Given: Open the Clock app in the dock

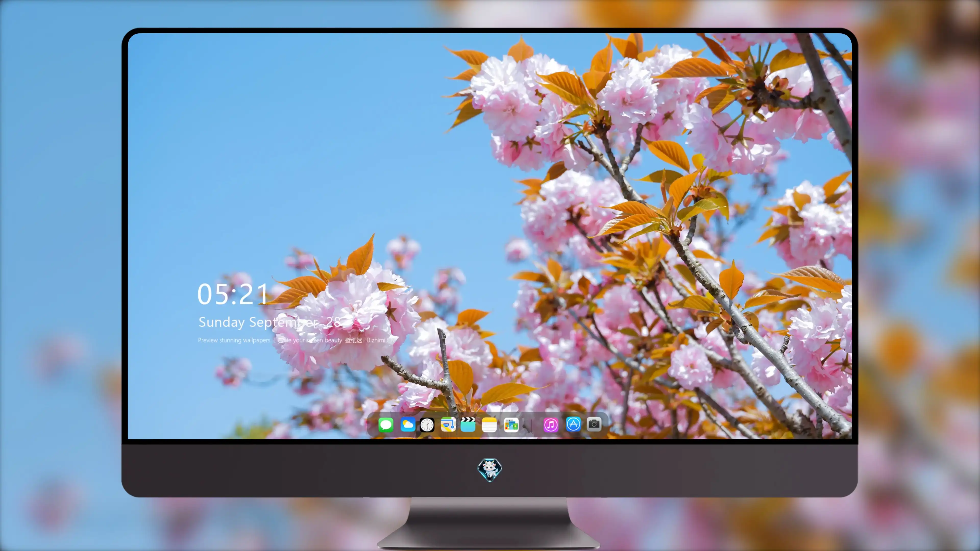Looking at the screenshot, I should click(427, 425).
